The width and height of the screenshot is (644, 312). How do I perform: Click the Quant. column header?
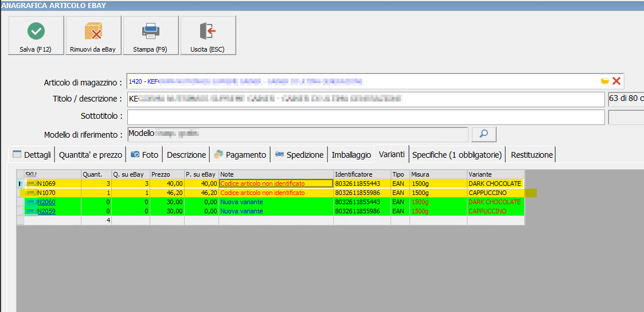(x=96, y=174)
